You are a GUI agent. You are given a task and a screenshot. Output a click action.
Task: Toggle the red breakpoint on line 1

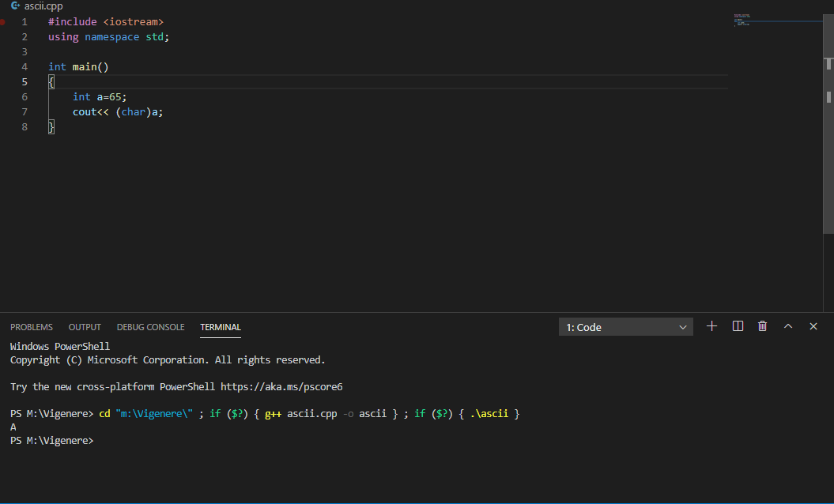click(3, 22)
